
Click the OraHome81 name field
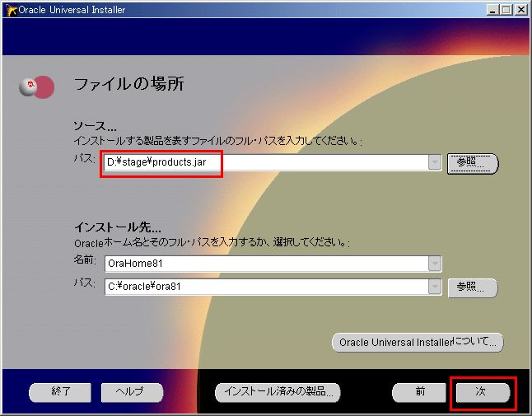tap(265, 264)
